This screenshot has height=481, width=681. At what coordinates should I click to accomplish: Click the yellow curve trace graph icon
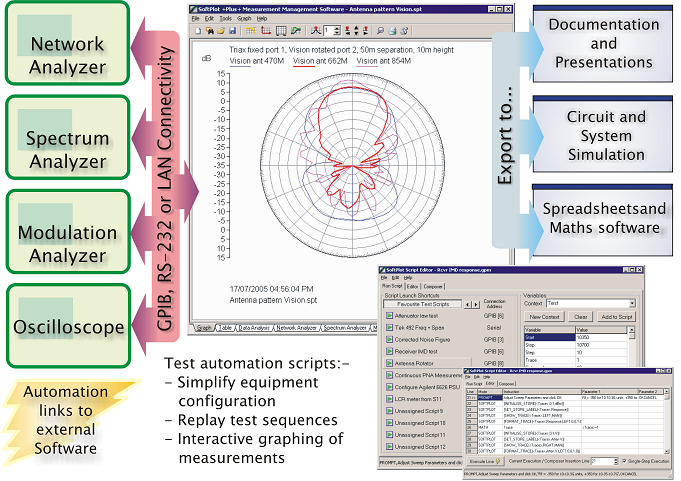tap(251, 31)
